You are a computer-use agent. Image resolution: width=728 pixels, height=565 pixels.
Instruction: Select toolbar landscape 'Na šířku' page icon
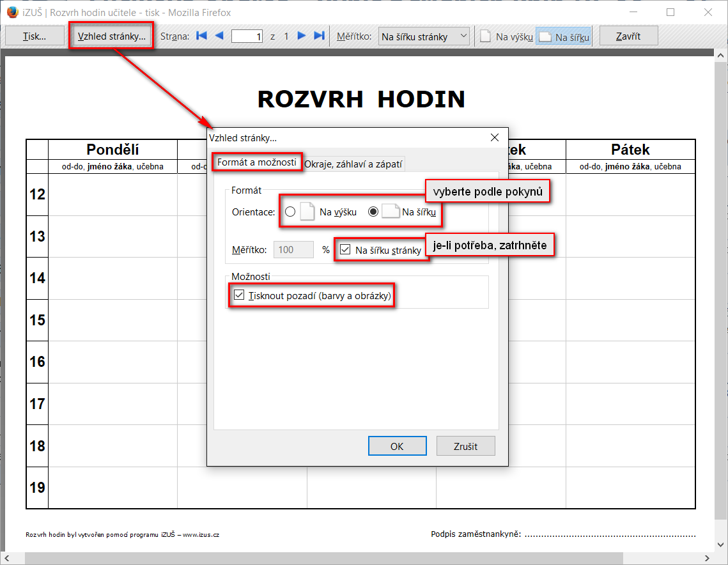point(545,37)
